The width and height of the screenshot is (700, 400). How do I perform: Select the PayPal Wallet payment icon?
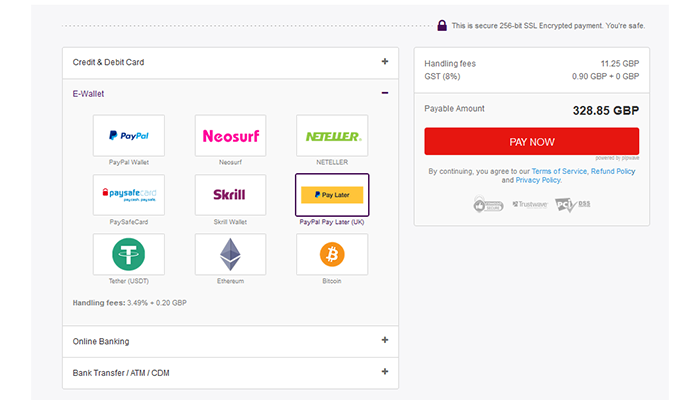[129, 135]
